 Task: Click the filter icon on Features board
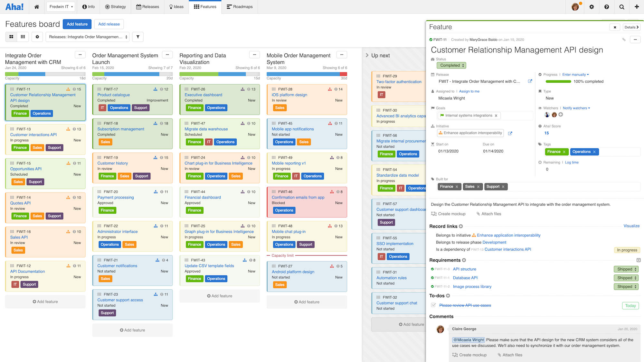[x=138, y=37]
